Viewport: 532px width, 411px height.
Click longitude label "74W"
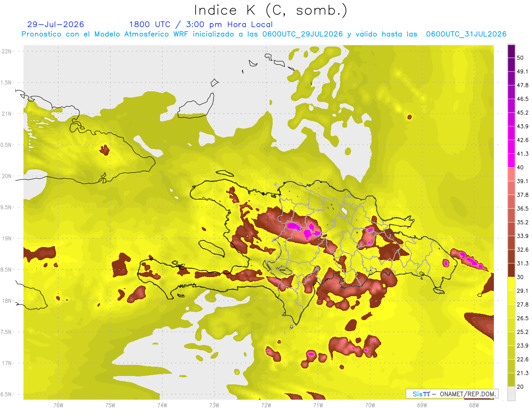[162, 405]
